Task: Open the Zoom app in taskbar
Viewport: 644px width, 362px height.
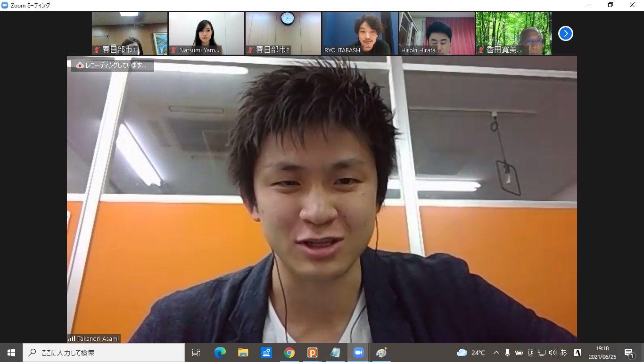Action: pos(359,353)
